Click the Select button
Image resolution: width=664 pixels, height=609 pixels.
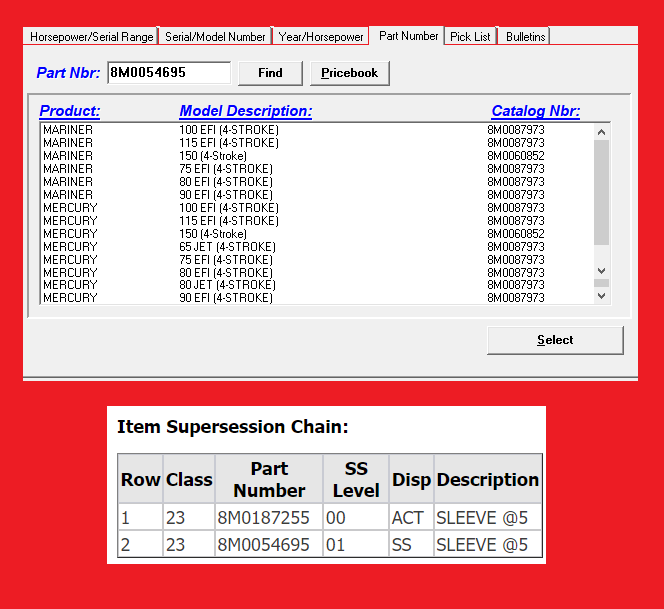(x=555, y=340)
